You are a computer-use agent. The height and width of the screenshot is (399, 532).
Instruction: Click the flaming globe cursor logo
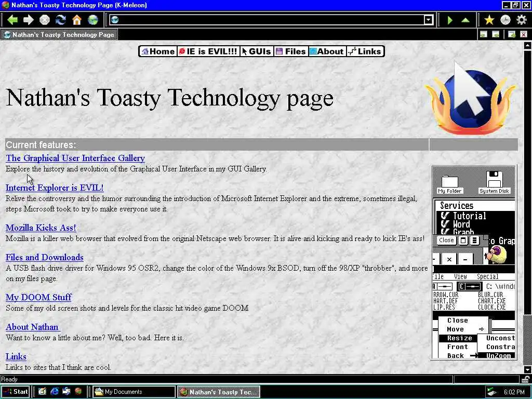pos(471,98)
